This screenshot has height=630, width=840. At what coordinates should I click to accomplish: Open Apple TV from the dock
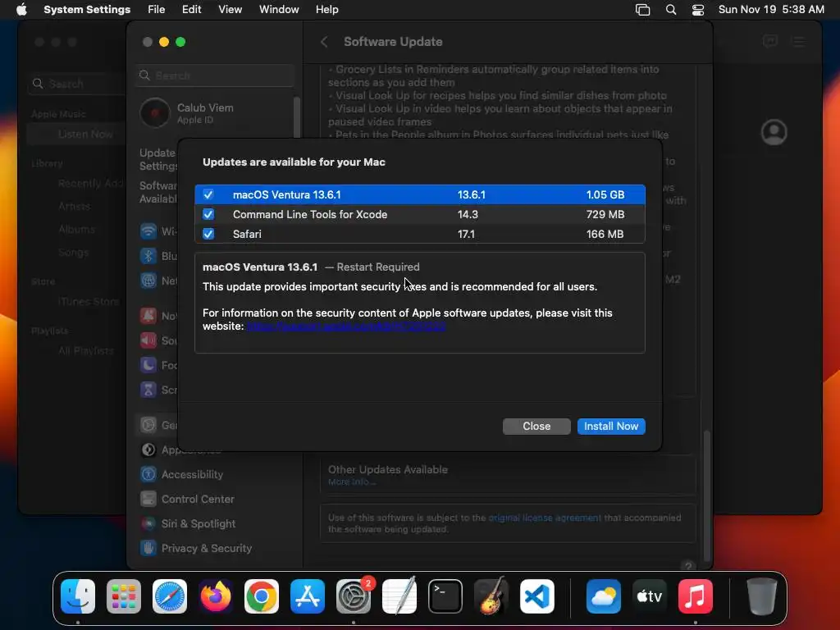pos(650,596)
